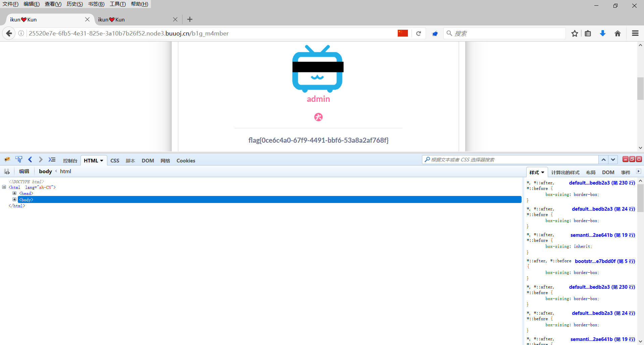The width and height of the screenshot is (644, 345).
Task: Open first default...bedb2a3 (第 230 行) source link
Action: [602, 183]
